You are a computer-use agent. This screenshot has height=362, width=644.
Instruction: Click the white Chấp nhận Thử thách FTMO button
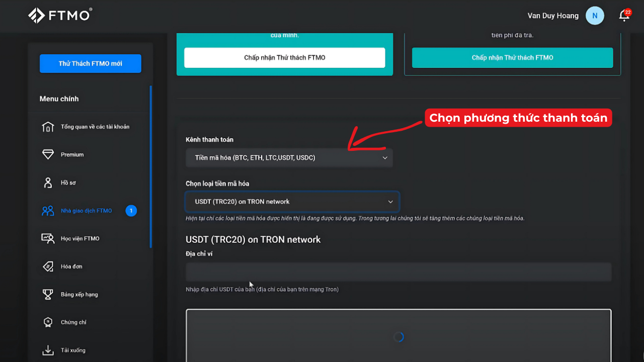284,58
